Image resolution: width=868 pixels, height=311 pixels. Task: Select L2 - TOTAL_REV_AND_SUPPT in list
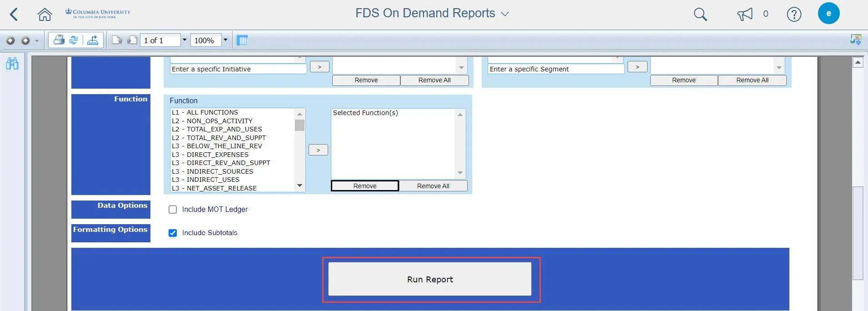pyautogui.click(x=232, y=138)
